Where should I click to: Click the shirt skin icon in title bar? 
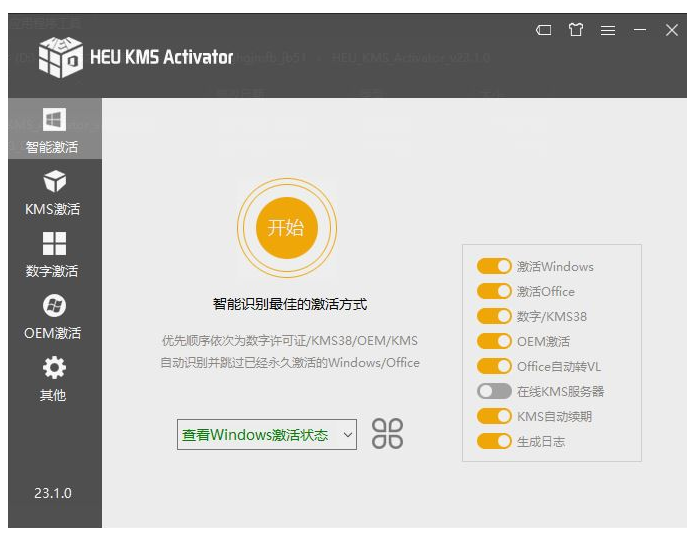(576, 30)
